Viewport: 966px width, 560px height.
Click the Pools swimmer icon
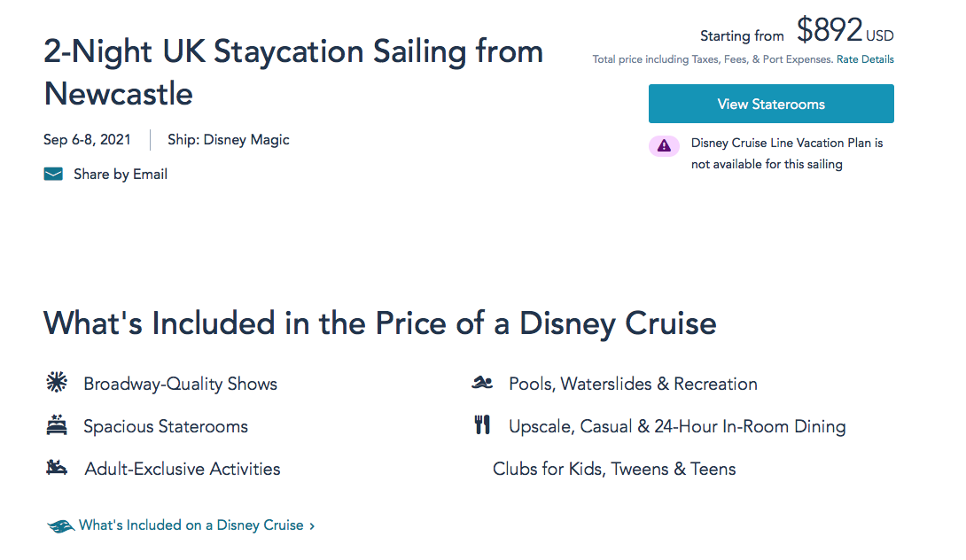(x=482, y=383)
